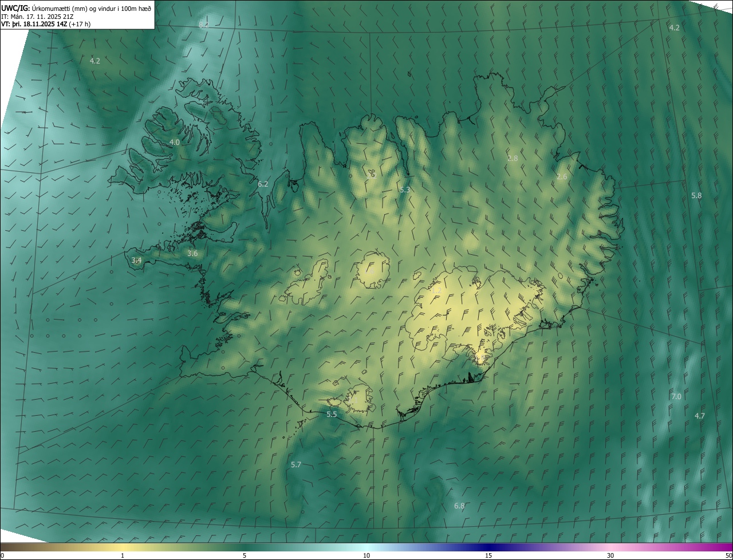The height and width of the screenshot is (560, 733).
Task: Click the 7.0 value label over the southeast sea
Action: point(676,396)
